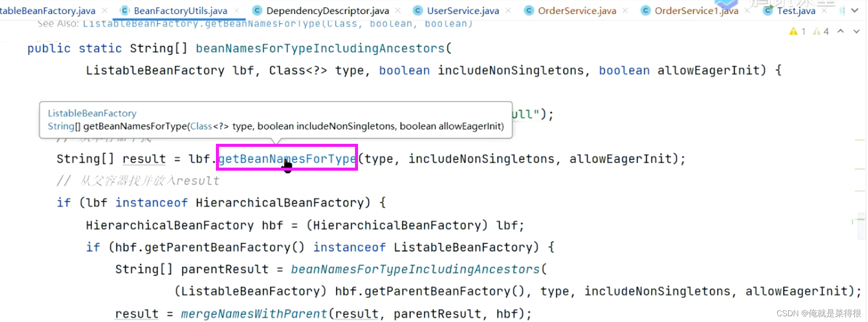Open the OrderService.java tab
Screen dimensions: 868x322
pos(577,11)
